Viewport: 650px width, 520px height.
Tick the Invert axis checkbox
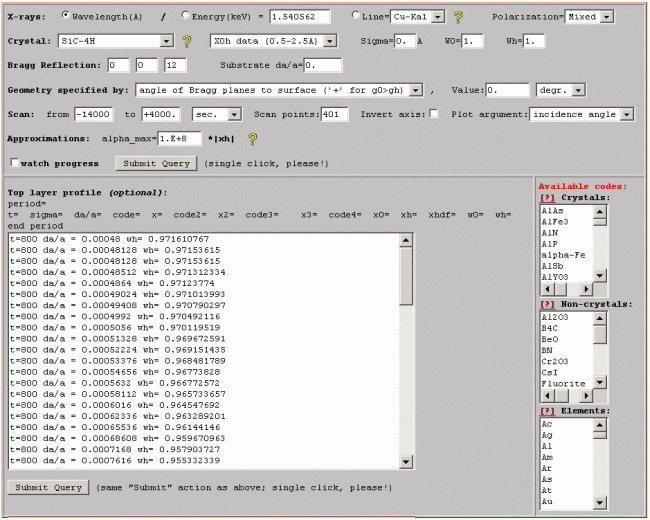434,113
